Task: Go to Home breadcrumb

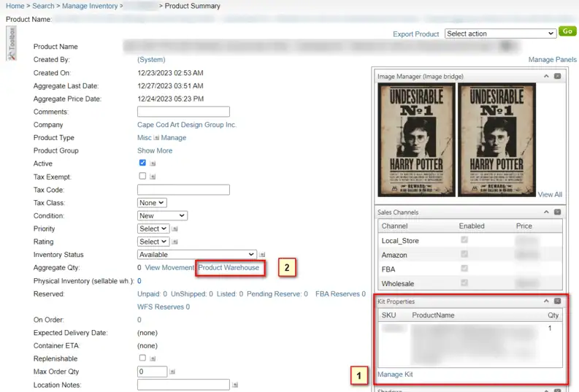Action: coord(15,6)
